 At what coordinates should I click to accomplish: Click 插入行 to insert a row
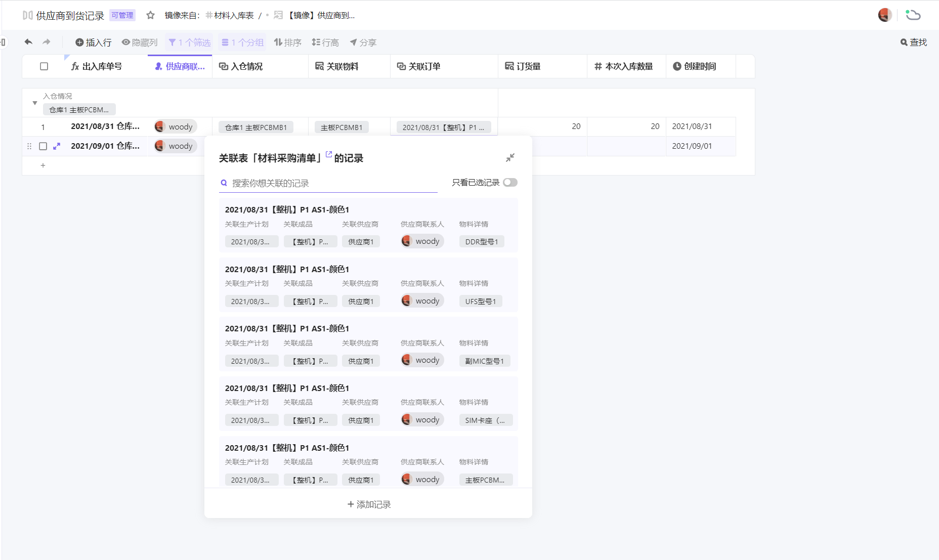(94, 42)
